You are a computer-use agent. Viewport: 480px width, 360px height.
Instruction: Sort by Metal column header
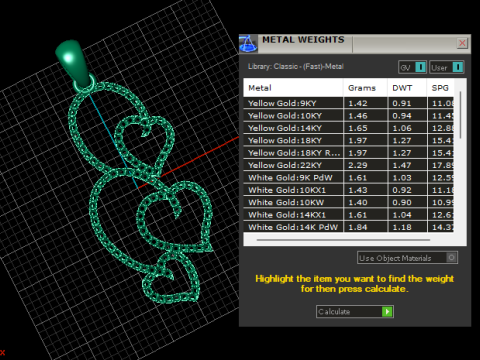(x=293, y=88)
